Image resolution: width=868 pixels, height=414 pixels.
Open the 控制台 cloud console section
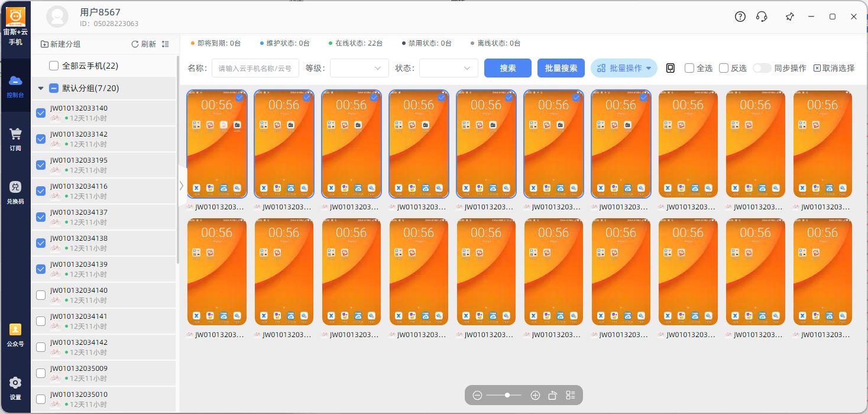tap(15, 86)
